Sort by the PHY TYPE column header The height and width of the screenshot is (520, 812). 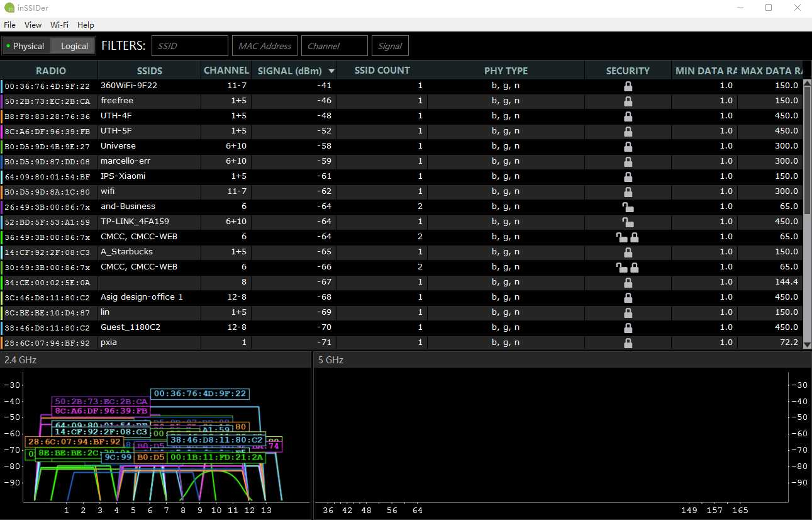click(506, 71)
